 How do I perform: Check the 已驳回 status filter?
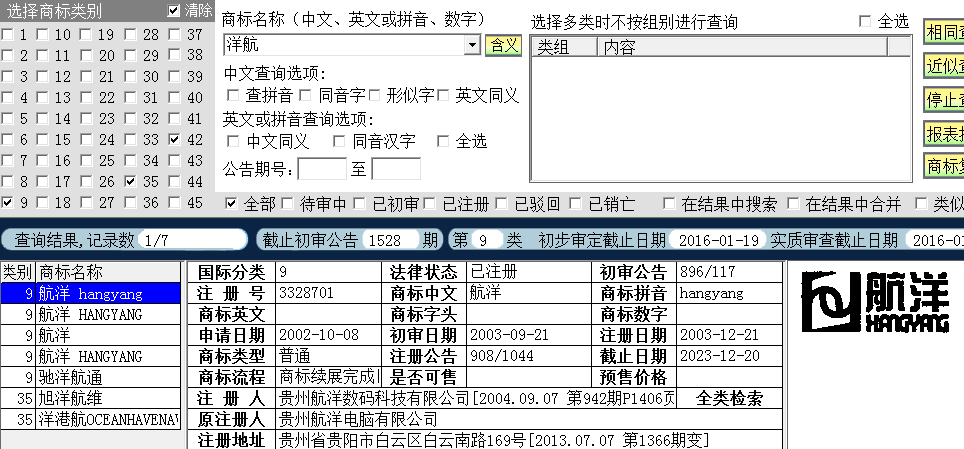click(x=502, y=204)
